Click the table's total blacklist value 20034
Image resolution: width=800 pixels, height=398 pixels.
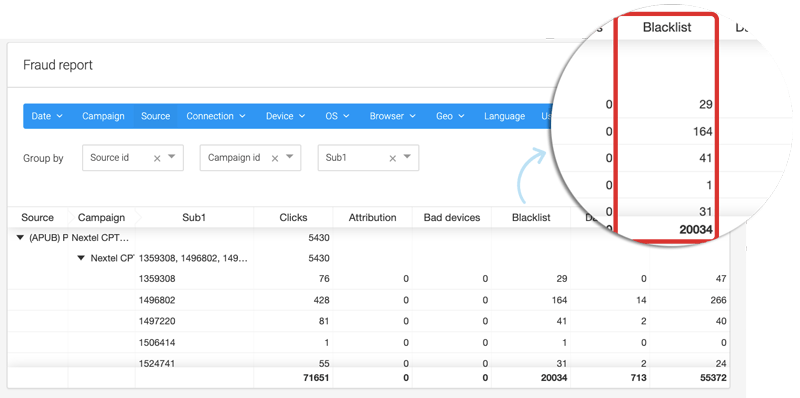click(x=553, y=378)
